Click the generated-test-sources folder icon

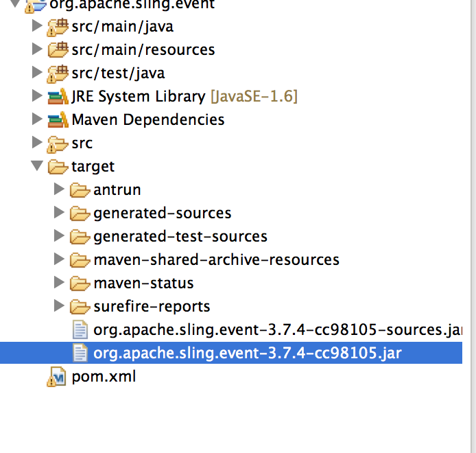(x=80, y=237)
